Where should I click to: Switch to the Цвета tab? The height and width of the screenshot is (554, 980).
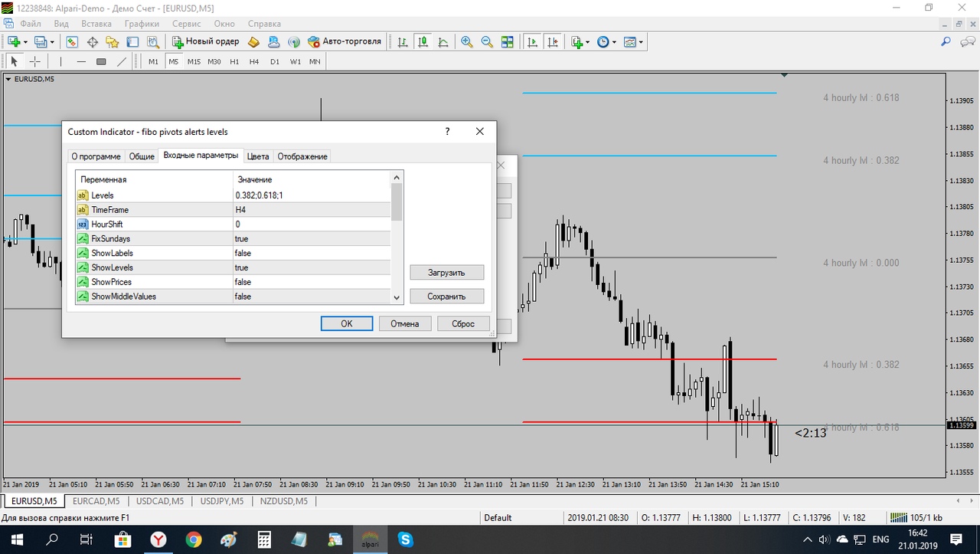pos(258,156)
